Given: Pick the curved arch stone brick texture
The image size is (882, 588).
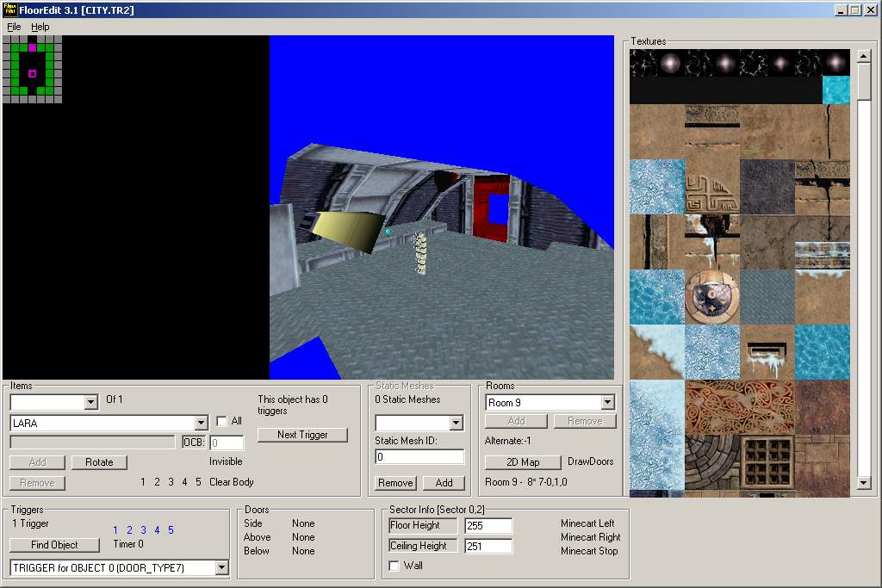Looking at the screenshot, I should (x=712, y=462).
